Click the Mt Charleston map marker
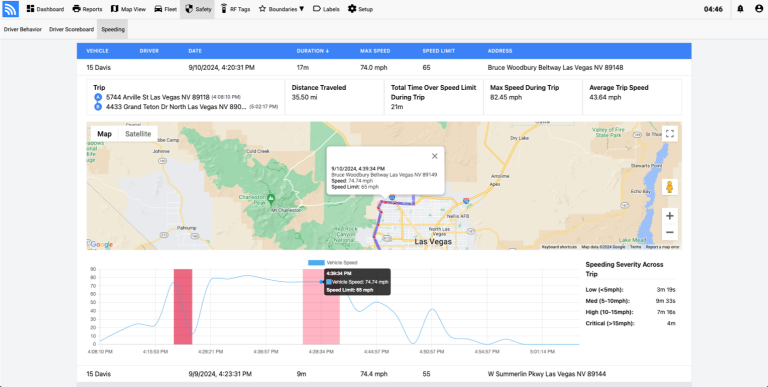This screenshot has width=768, height=387. click(271, 197)
